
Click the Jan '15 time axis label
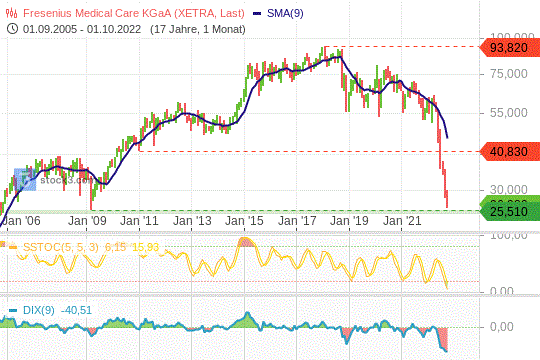click(244, 220)
